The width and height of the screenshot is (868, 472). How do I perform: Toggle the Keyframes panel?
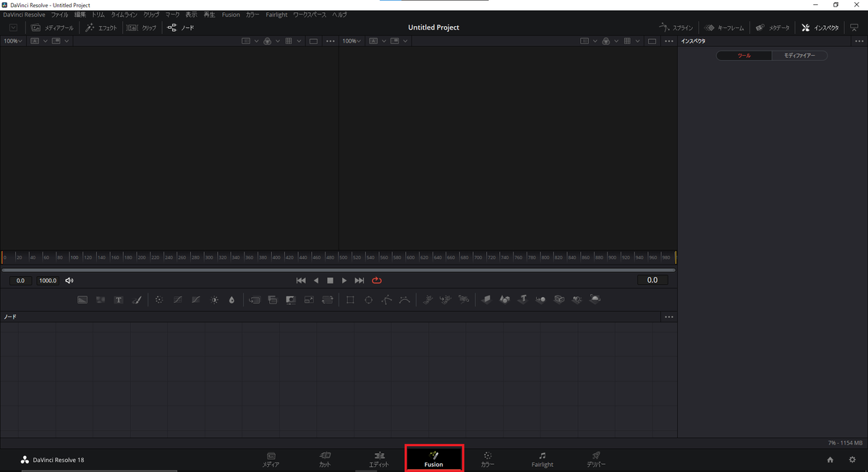tap(724, 27)
